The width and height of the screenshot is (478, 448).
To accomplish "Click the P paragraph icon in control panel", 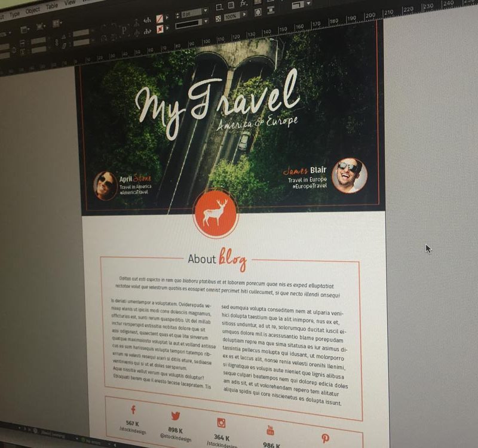I will (x=124, y=30).
